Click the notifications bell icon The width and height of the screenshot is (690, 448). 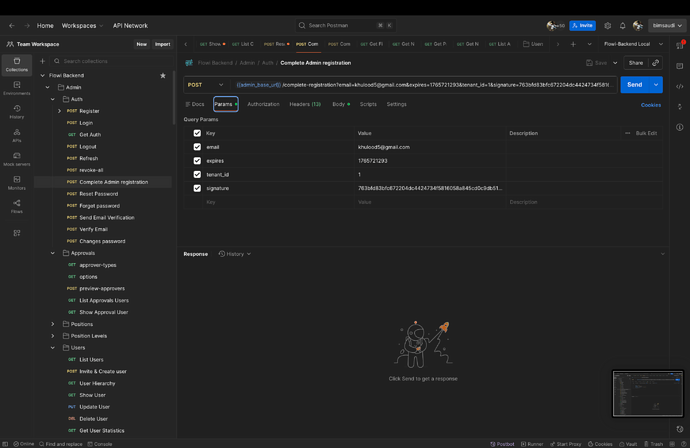pos(622,26)
